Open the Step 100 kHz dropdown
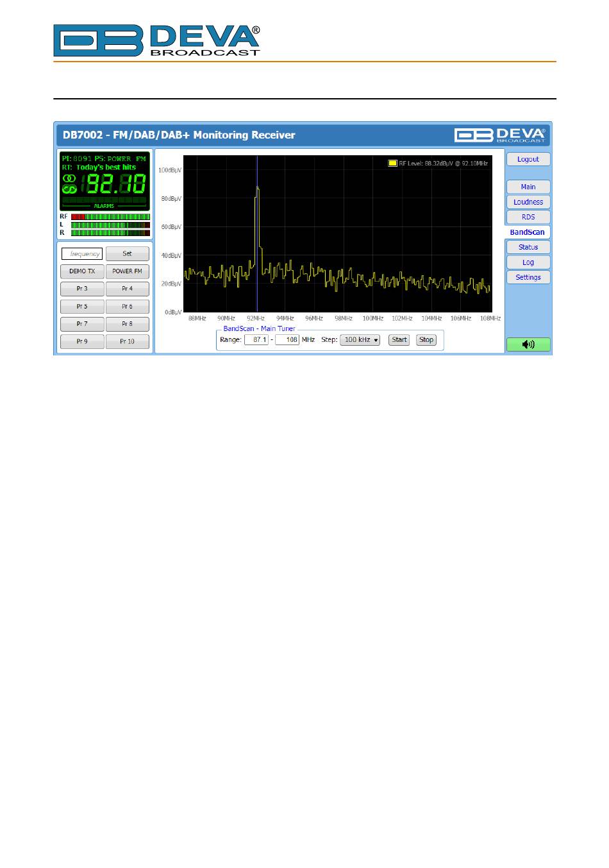609x868 pixels. (x=360, y=340)
